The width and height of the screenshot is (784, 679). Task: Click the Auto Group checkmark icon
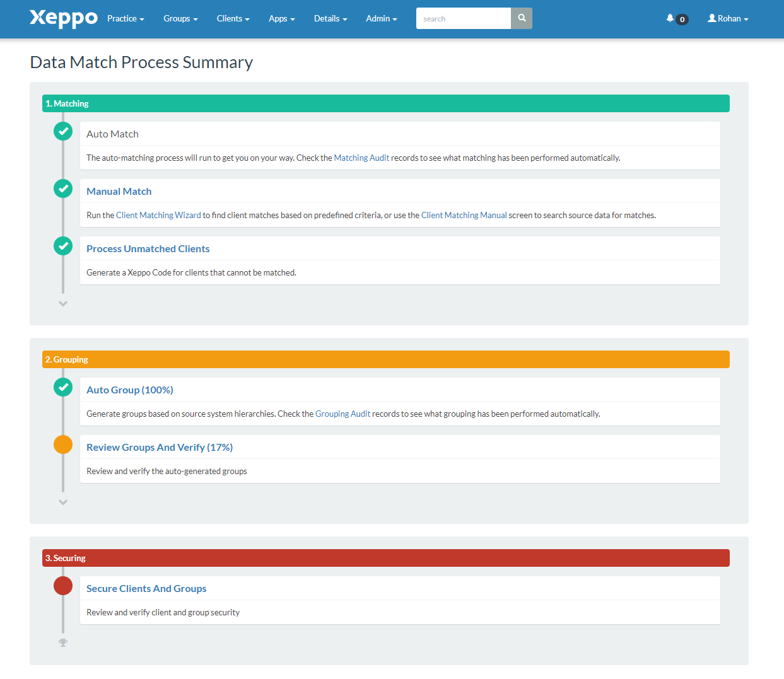(x=63, y=387)
